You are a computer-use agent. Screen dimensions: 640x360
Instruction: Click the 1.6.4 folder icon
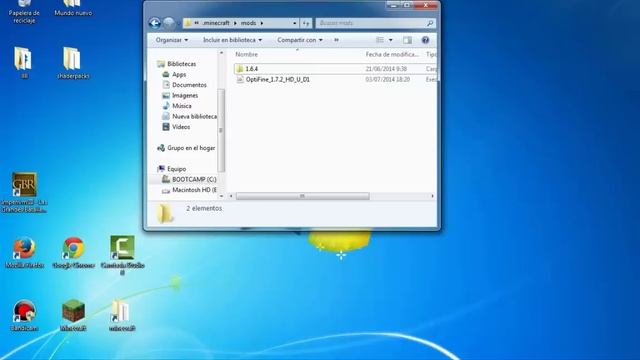240,69
